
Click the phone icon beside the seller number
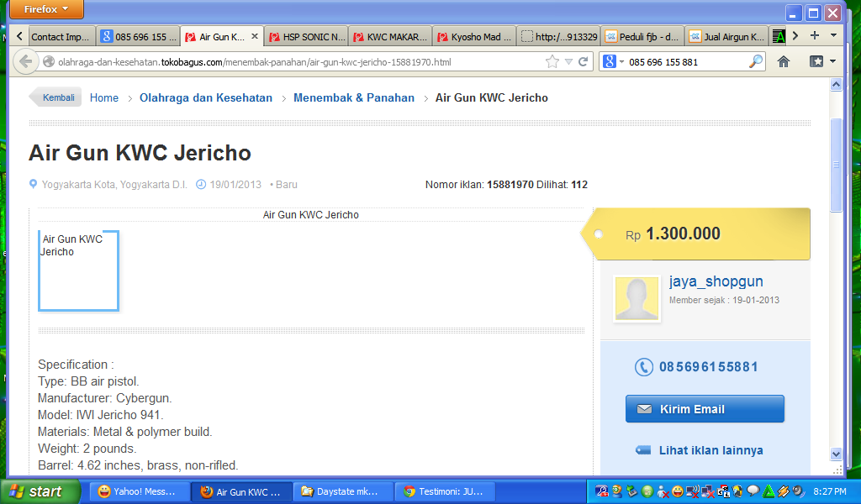click(x=643, y=367)
